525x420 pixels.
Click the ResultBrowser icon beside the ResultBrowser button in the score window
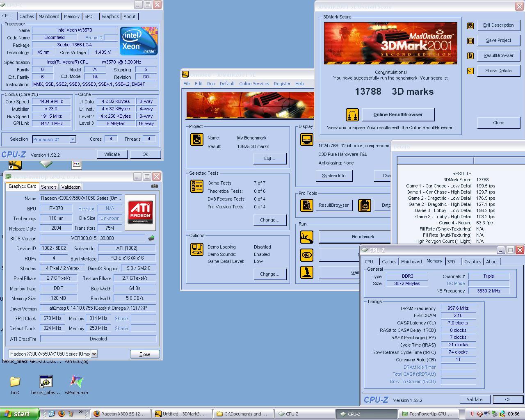coord(470,56)
